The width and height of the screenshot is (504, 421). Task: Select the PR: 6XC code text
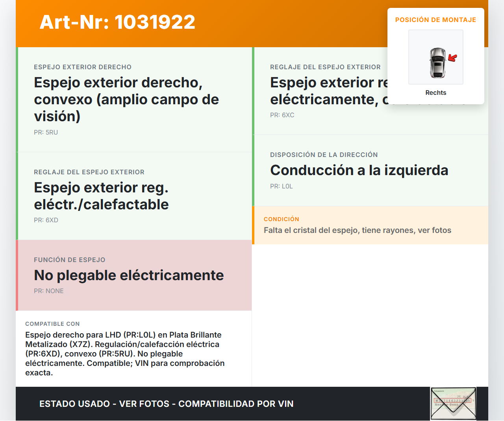click(282, 115)
